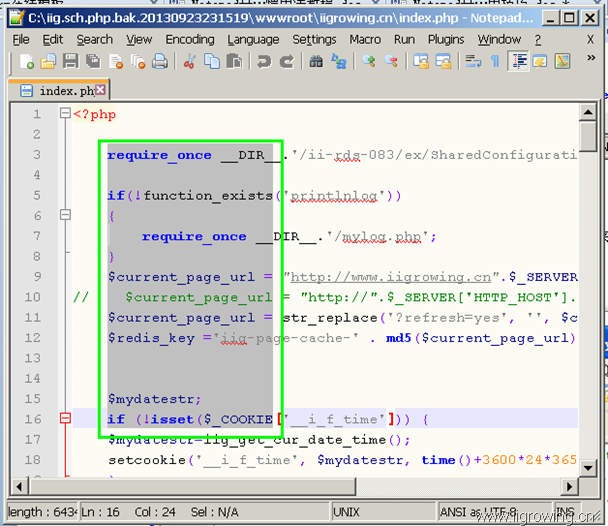
Task: Close the index.php tab with red X
Action: [100, 90]
